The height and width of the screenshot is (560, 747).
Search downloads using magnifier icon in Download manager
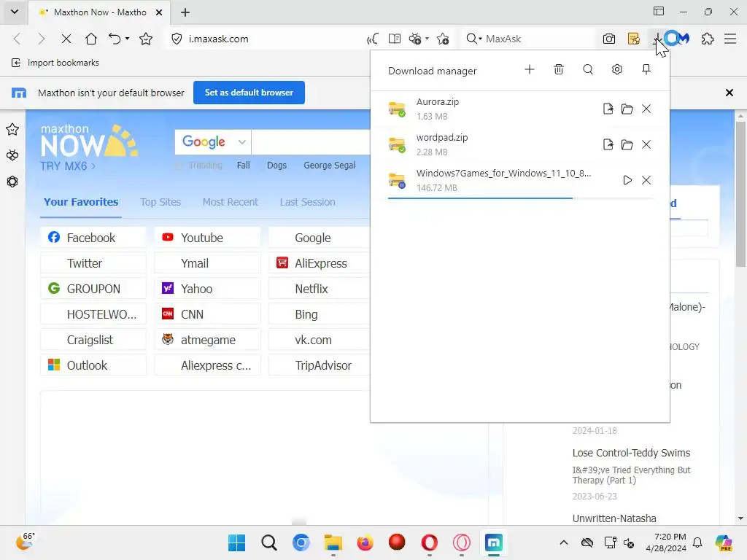click(x=588, y=69)
